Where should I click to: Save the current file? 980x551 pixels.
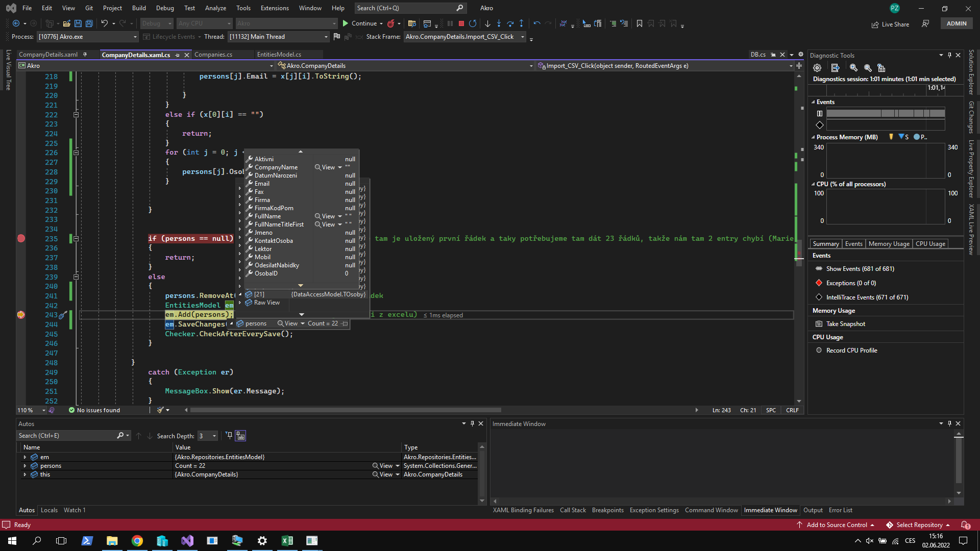78,23
